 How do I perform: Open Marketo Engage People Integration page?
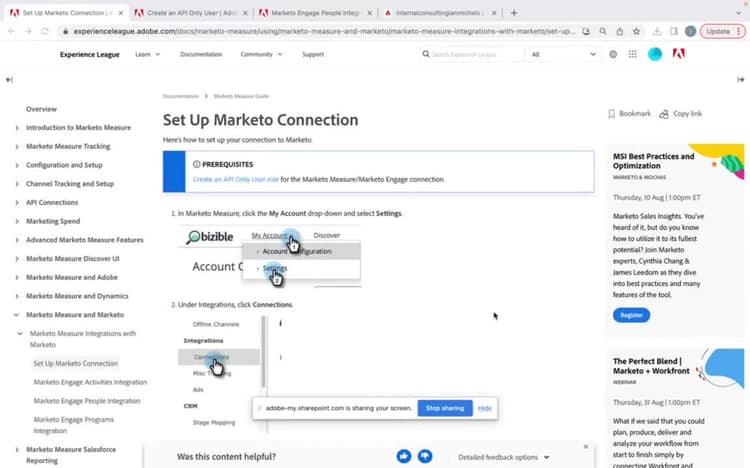coord(87,401)
